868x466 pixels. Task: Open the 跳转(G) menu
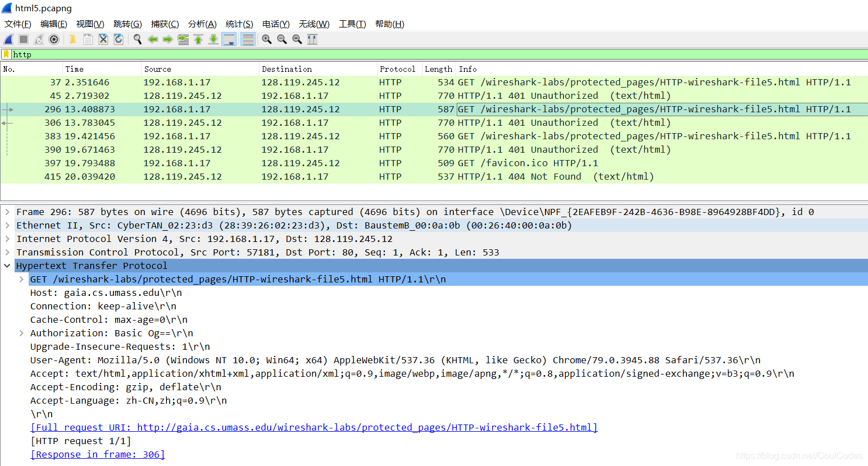[x=128, y=24]
